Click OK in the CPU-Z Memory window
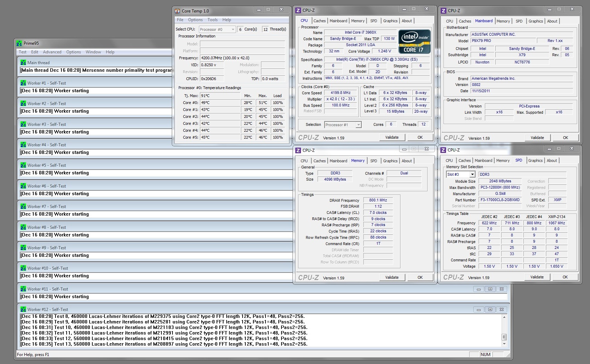Screen dimensions: 590x364 [x=420, y=277]
